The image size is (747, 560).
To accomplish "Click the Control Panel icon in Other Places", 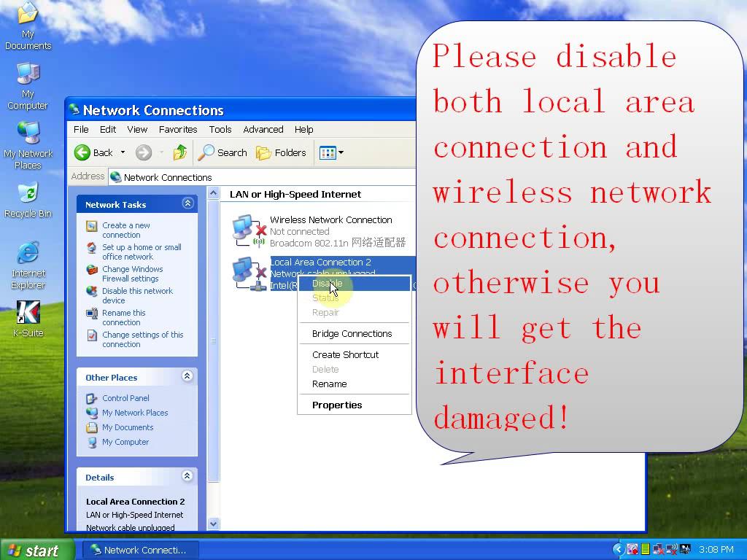I will tap(91, 398).
